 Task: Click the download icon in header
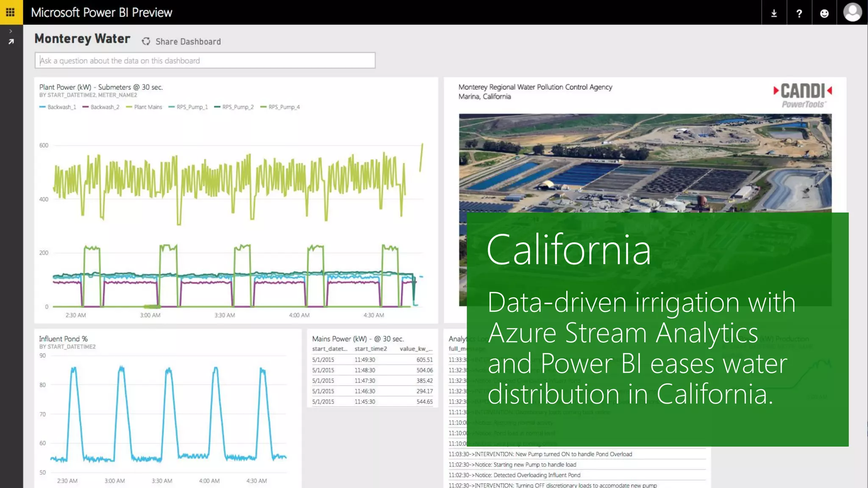pyautogui.click(x=774, y=13)
